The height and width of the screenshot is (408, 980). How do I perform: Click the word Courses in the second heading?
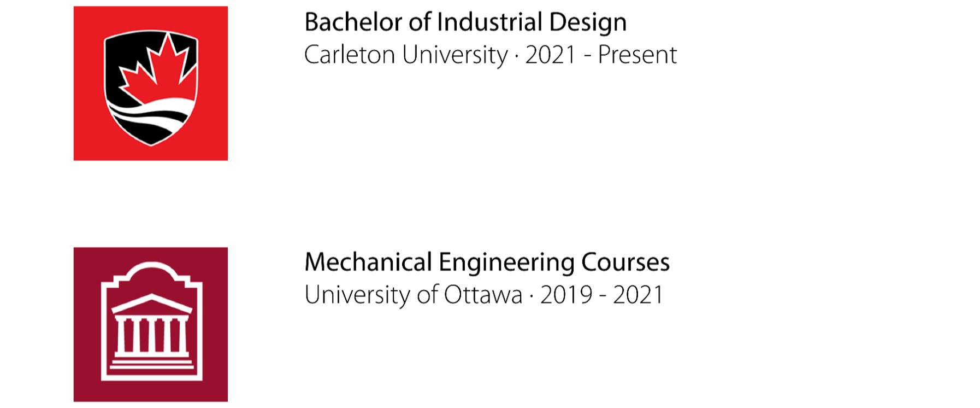click(625, 263)
